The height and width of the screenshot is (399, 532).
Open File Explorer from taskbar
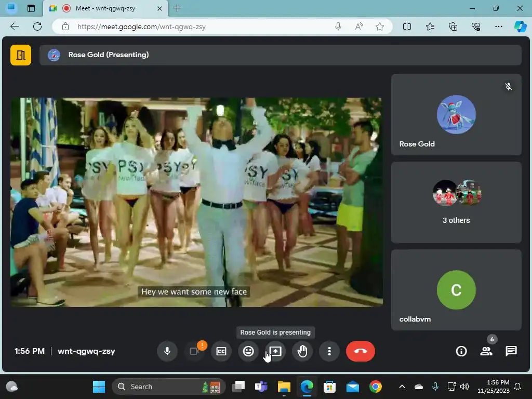pos(284,387)
